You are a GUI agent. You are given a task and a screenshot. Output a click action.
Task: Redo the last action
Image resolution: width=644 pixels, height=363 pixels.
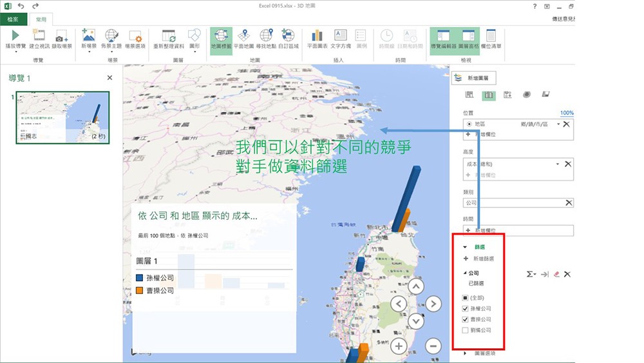tap(35, 6)
